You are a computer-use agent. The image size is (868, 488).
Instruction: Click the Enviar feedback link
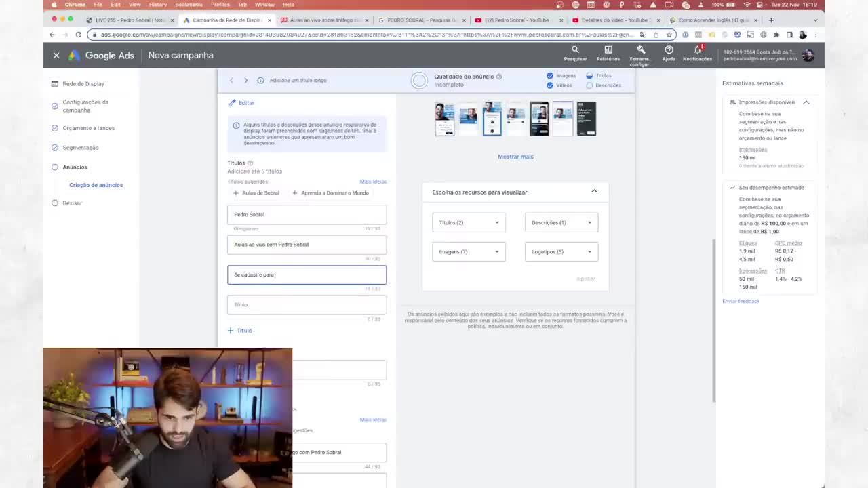pos(741,301)
